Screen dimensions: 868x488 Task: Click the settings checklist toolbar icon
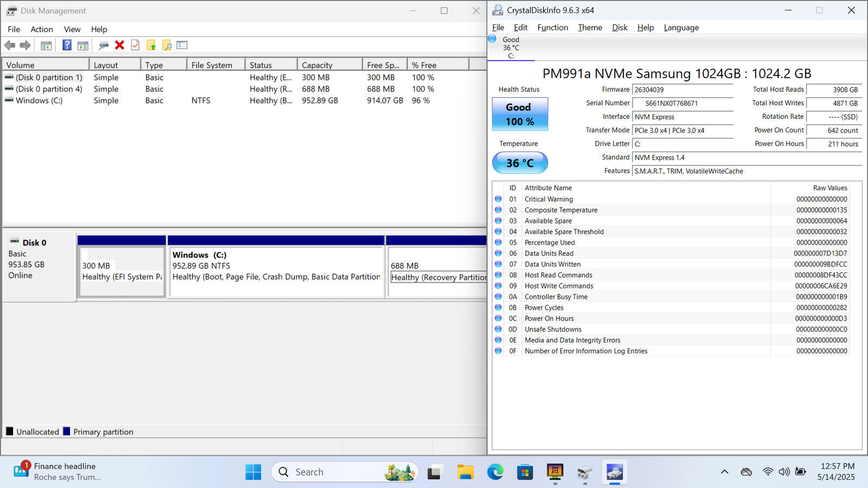tap(182, 46)
